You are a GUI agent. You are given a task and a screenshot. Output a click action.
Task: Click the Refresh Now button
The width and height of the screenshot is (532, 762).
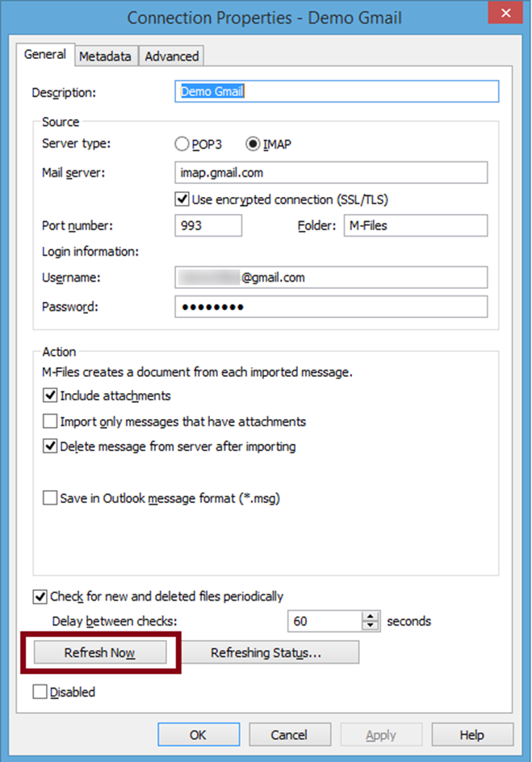click(99, 653)
